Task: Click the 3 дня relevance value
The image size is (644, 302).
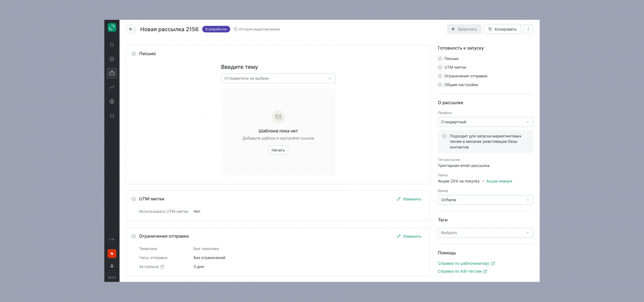Action: coord(199,267)
